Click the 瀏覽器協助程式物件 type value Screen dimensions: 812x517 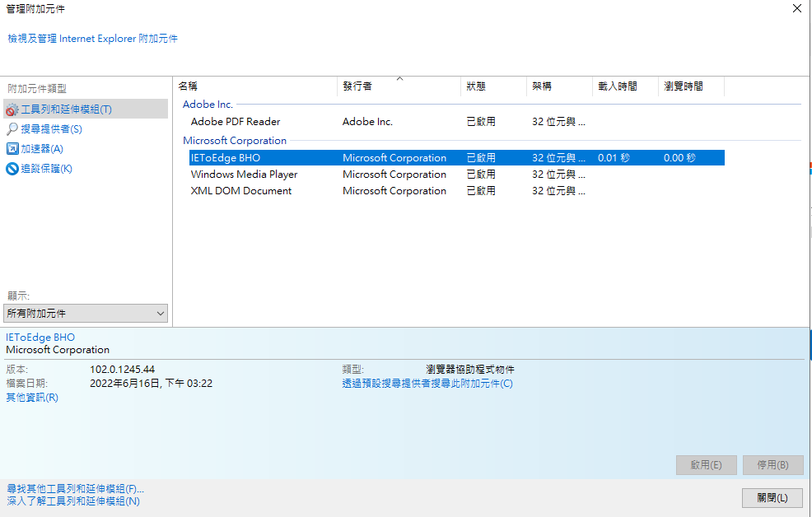point(470,370)
